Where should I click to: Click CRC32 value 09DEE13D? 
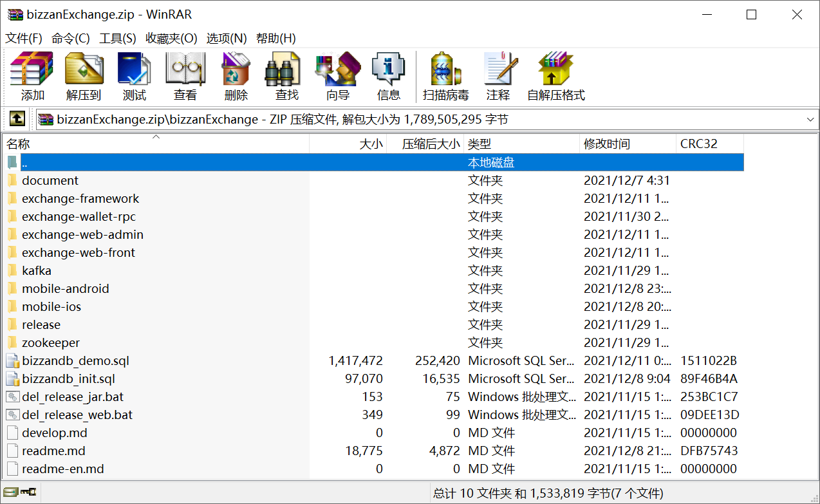click(710, 415)
